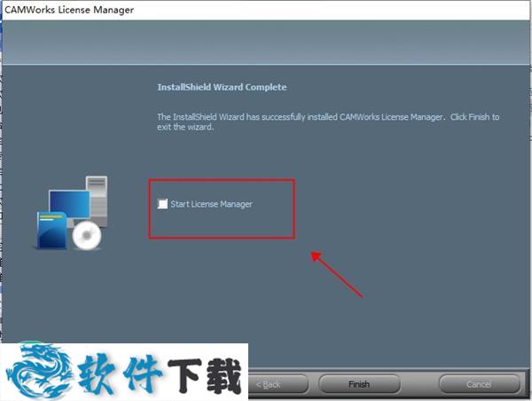Click the gray gradient header banner
This screenshot has width=532, height=401.
[x=266, y=42]
